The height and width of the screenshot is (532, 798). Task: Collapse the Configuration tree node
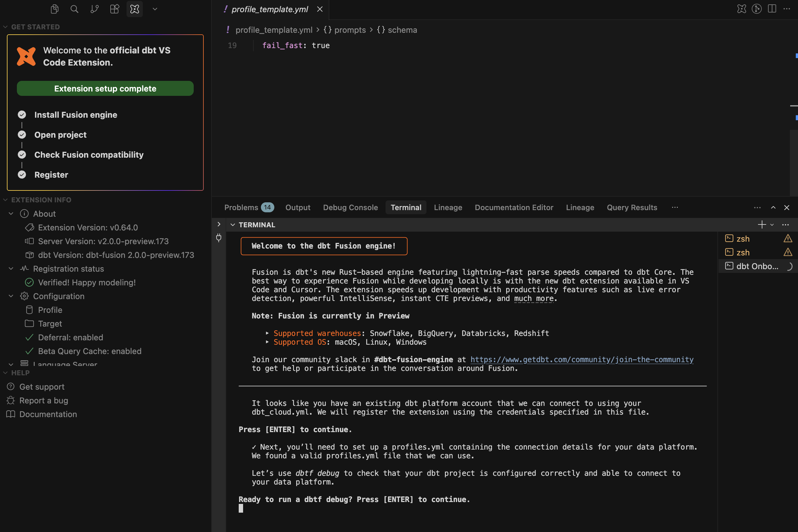click(11, 296)
